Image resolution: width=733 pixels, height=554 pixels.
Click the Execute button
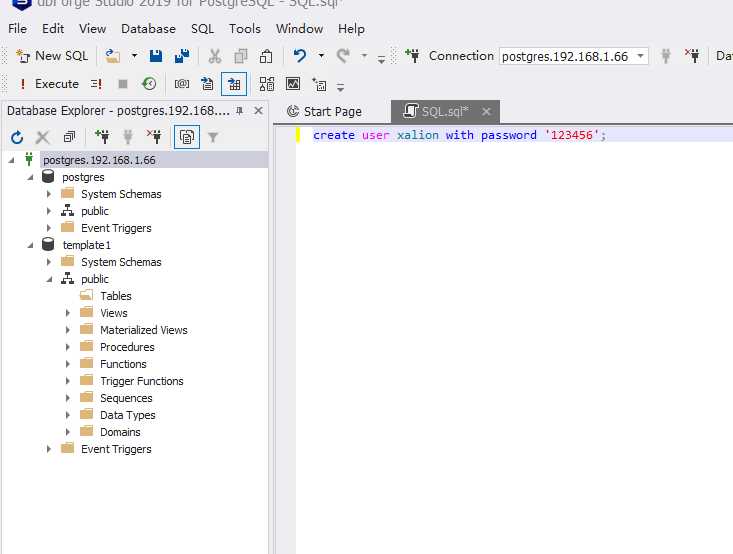(x=48, y=84)
